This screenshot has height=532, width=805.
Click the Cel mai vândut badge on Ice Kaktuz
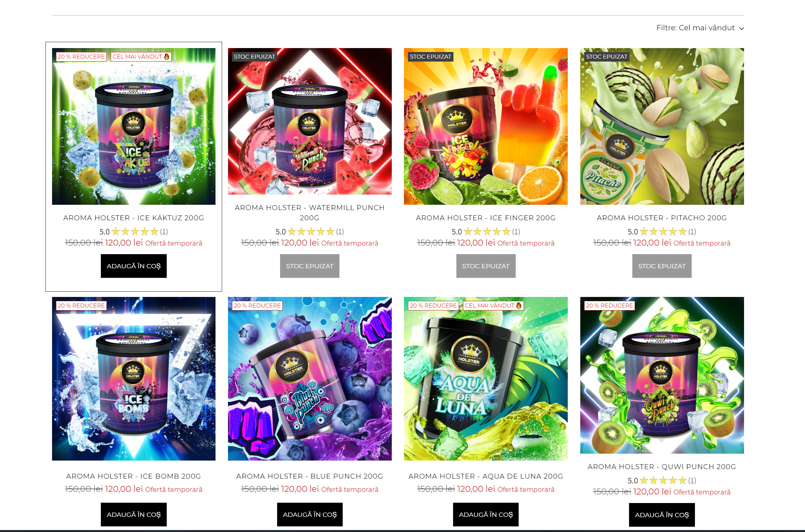[141, 57]
